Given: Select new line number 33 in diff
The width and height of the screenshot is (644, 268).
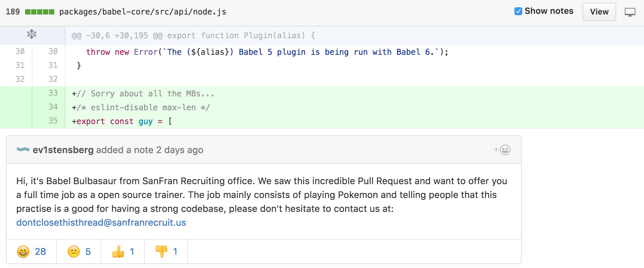Looking at the screenshot, I should [x=53, y=93].
